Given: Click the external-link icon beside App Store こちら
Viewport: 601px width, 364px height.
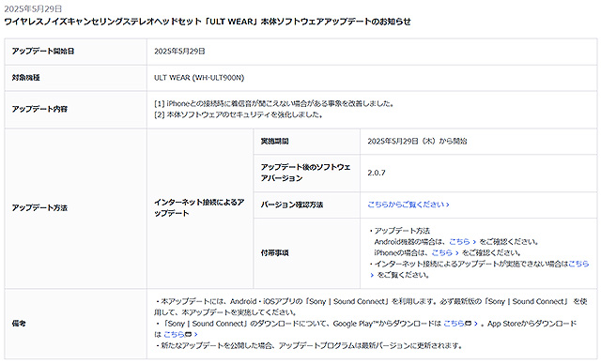Looking at the screenshot, I should click(188, 335).
